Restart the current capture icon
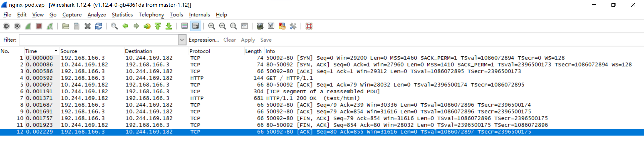 point(50,26)
